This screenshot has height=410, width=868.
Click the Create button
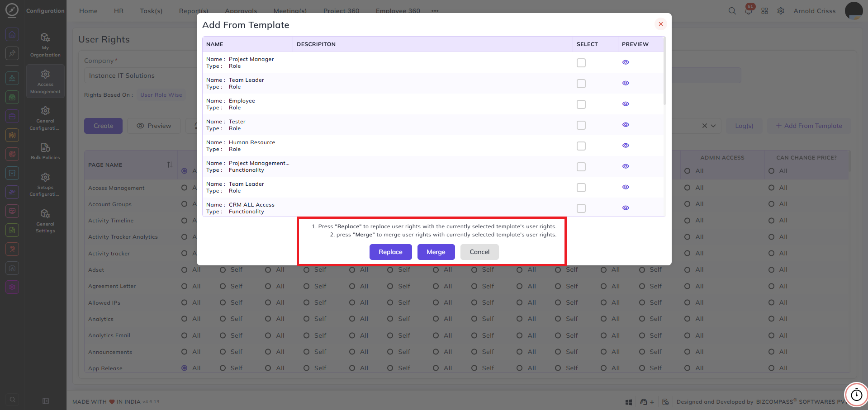(x=103, y=126)
